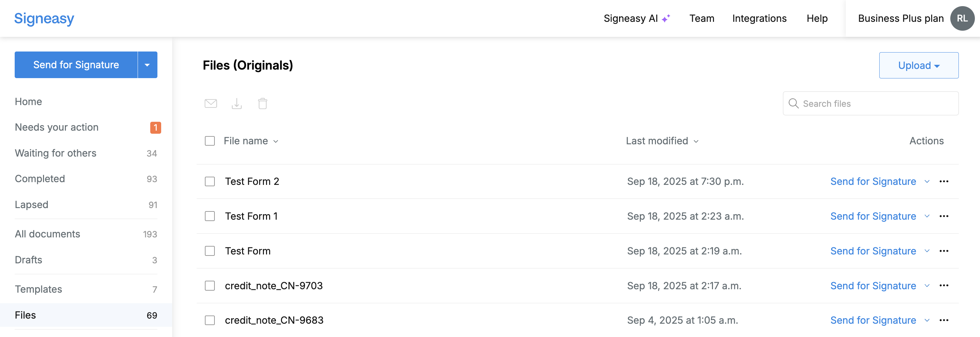The width and height of the screenshot is (980, 337).
Task: Open three-dot menu for credit_note_CN-9703
Action: 944,286
